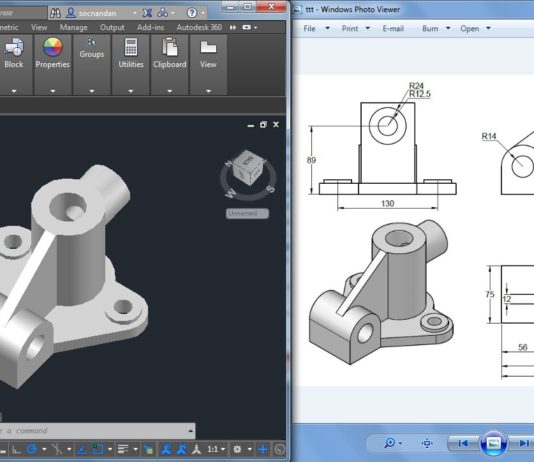The height and width of the screenshot is (462, 534).
Task: Toggle polar tracking circle icon in status bar
Action: pyautogui.click(x=32, y=449)
